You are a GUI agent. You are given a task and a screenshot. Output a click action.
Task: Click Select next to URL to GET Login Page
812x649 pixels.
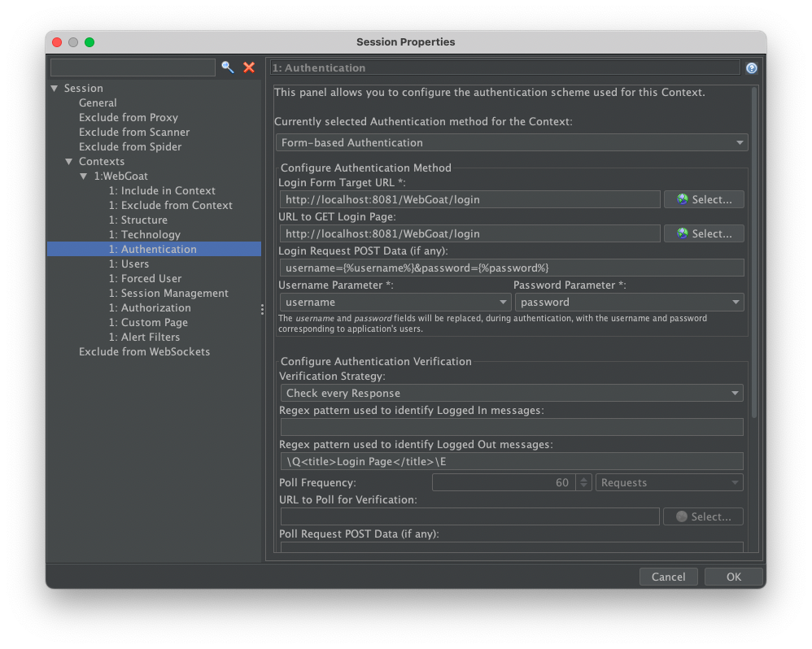[704, 233]
